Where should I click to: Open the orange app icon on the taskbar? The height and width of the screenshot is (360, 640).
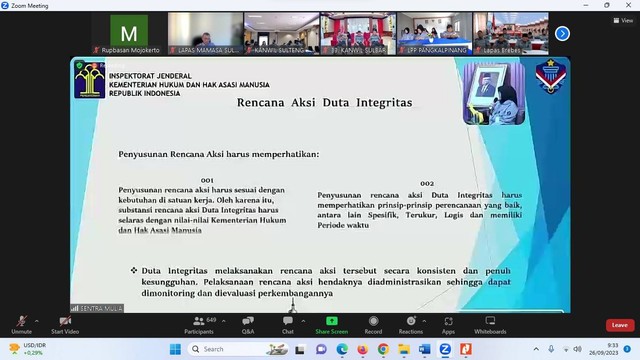[x=466, y=349]
